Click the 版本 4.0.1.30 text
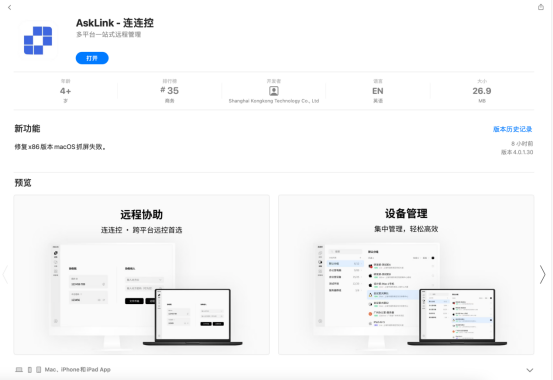 517,152
